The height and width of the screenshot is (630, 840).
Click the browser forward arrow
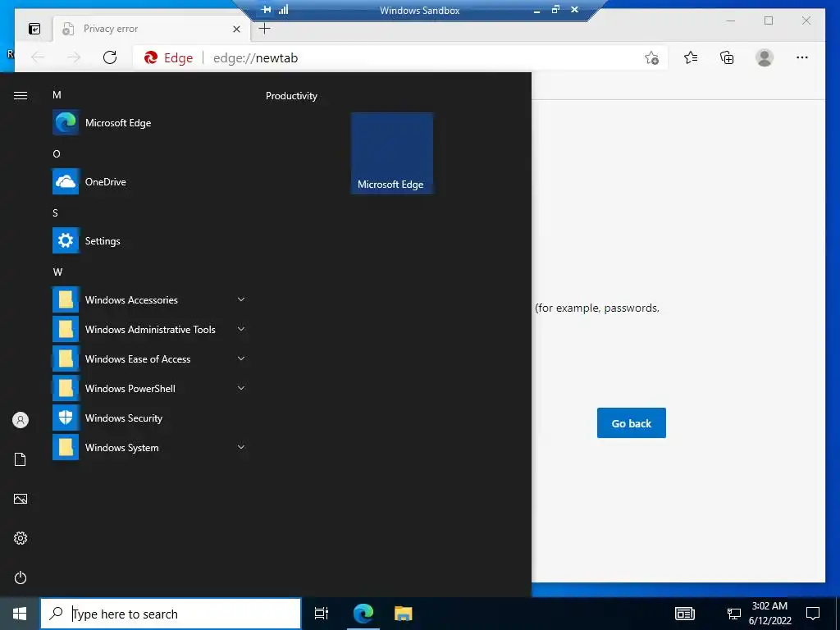(73, 57)
